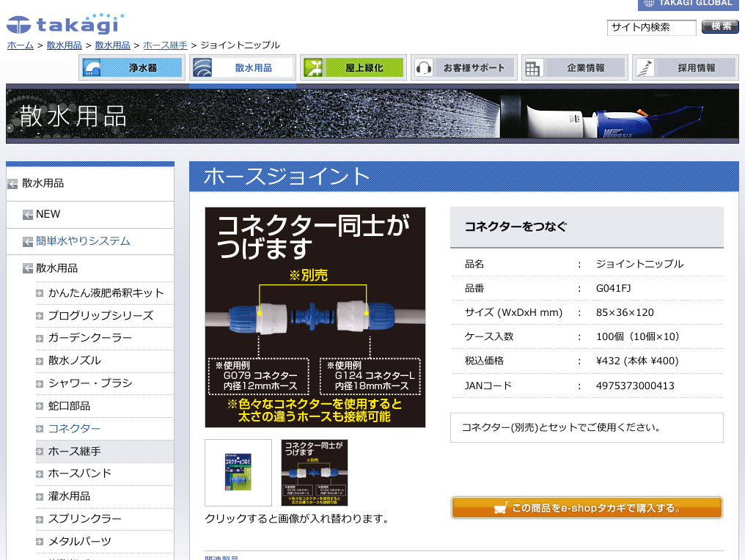Screen dimensions: 745x560
Task: Click the arrow icon beside 灌水用品
Action: pyautogui.click(x=40, y=497)
